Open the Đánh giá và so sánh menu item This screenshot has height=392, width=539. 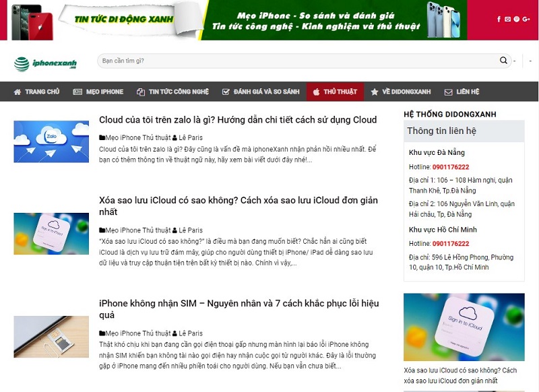tap(261, 92)
